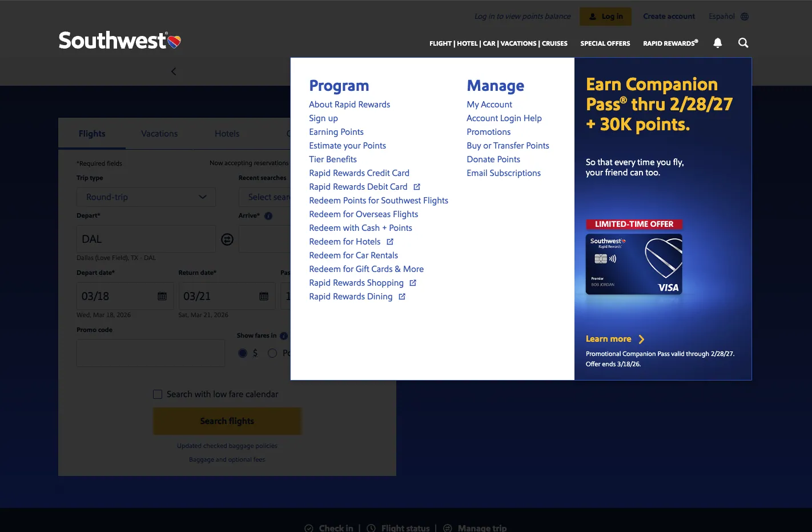812x532 pixels.
Task: Select the Vacations tab
Action: 159,134
